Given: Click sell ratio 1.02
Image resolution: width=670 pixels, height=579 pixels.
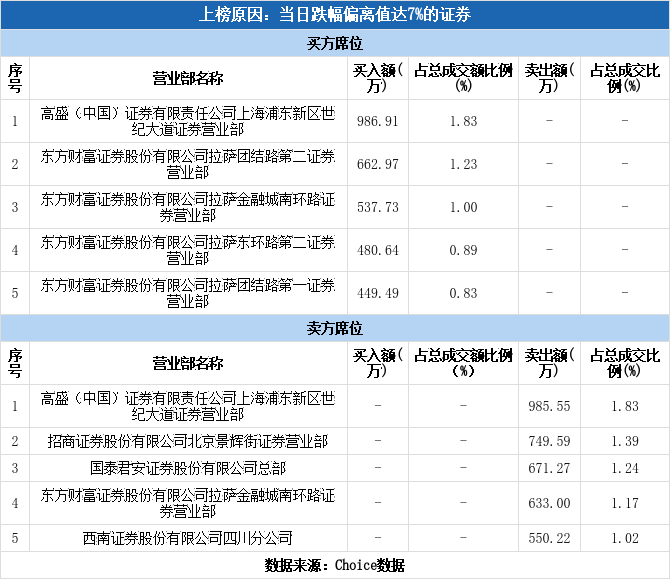Looking at the screenshot, I should pos(625,538).
